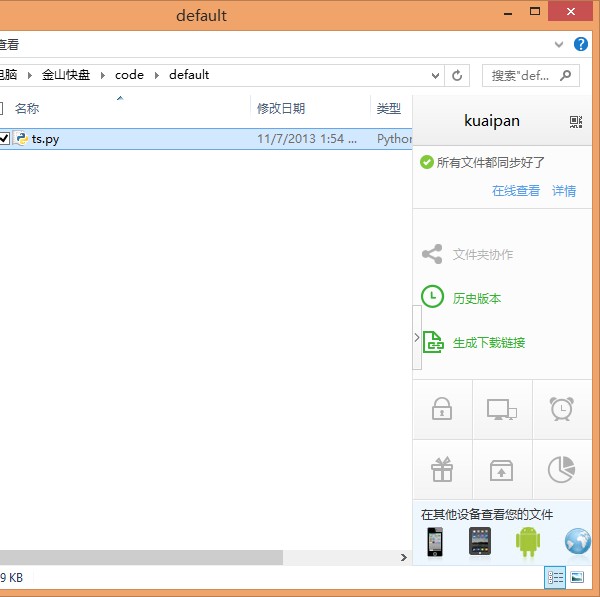
Task: Open the QR code icon beside kuaipan
Action: point(575,121)
